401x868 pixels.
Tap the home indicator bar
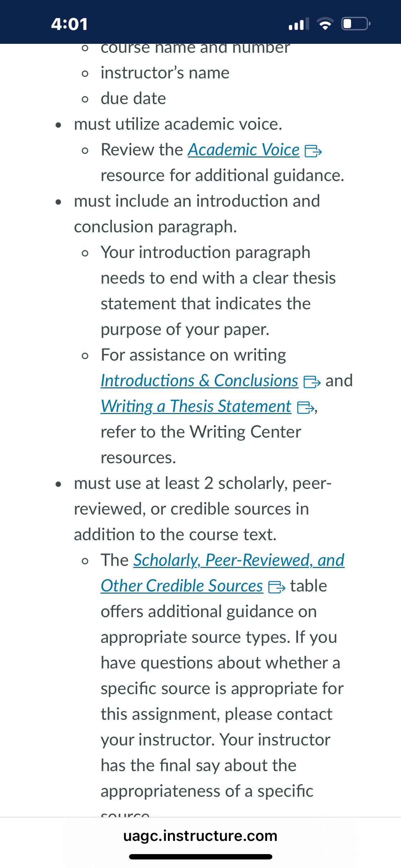click(x=200, y=857)
